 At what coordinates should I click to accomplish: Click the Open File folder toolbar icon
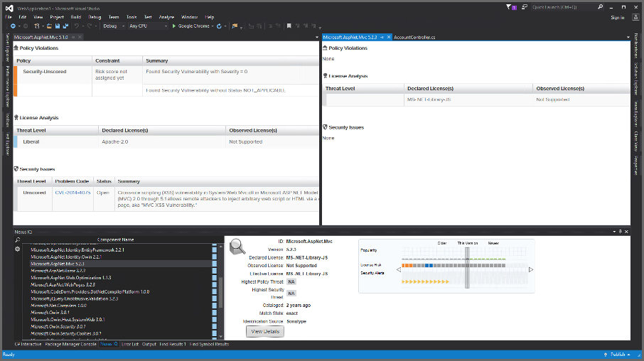[x=49, y=26]
